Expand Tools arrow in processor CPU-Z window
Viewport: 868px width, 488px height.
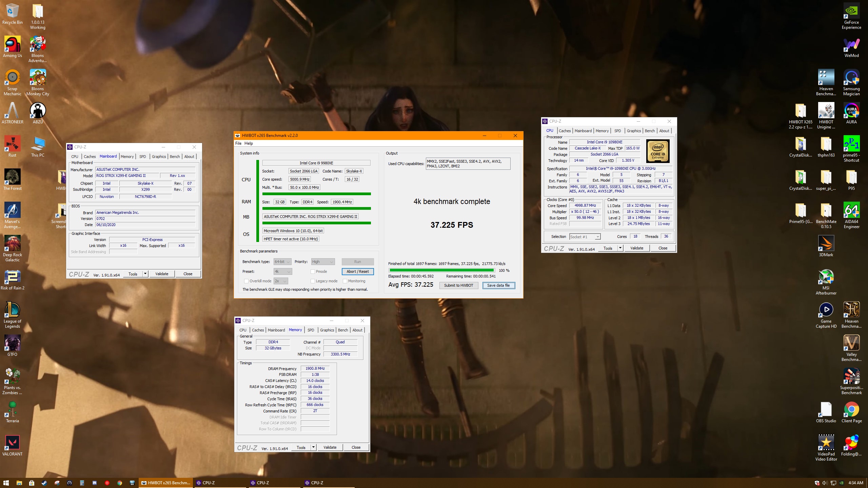620,248
